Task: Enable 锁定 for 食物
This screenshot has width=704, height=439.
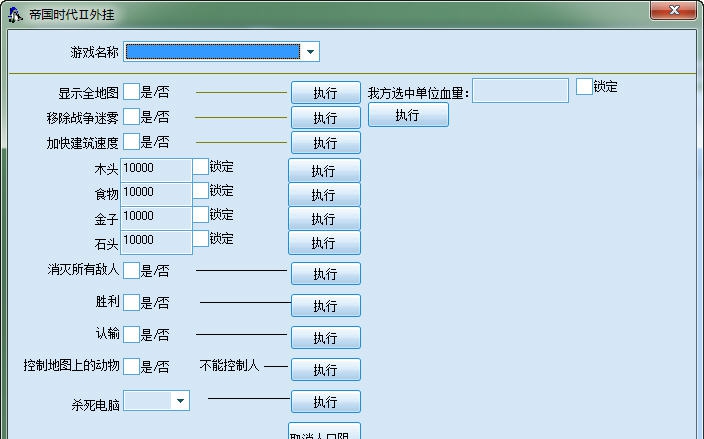Action: point(201,190)
